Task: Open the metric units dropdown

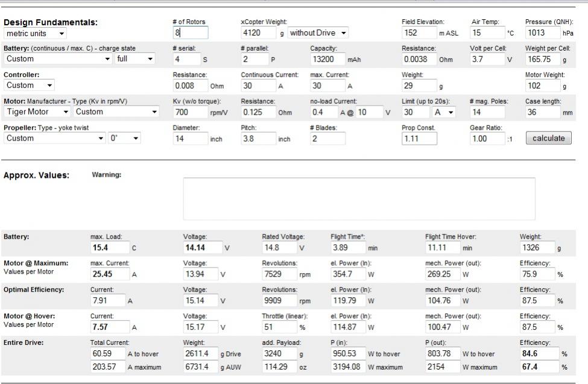Action: point(36,33)
